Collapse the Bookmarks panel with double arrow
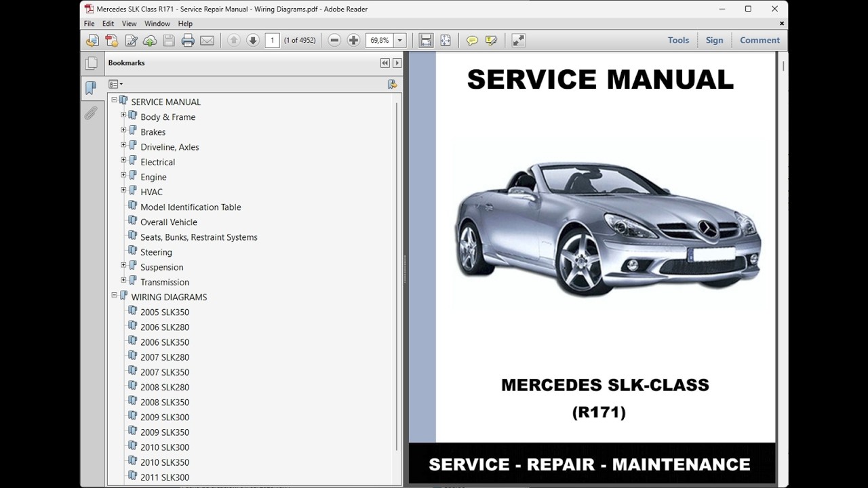868x488 pixels. [x=385, y=63]
